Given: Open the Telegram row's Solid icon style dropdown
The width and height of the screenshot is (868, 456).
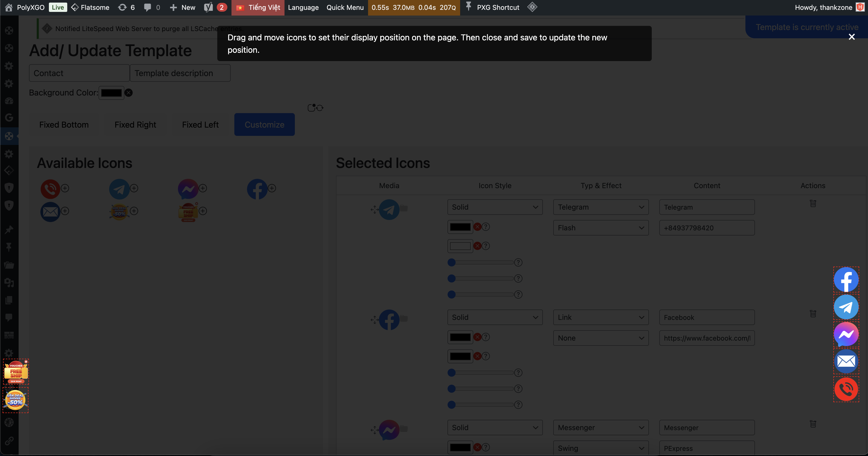Looking at the screenshot, I should click(495, 207).
